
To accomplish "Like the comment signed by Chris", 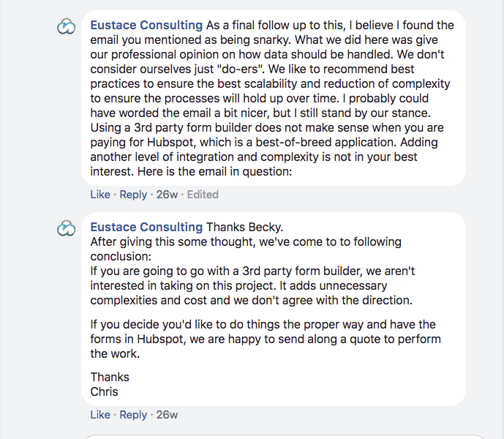I will tap(100, 415).
